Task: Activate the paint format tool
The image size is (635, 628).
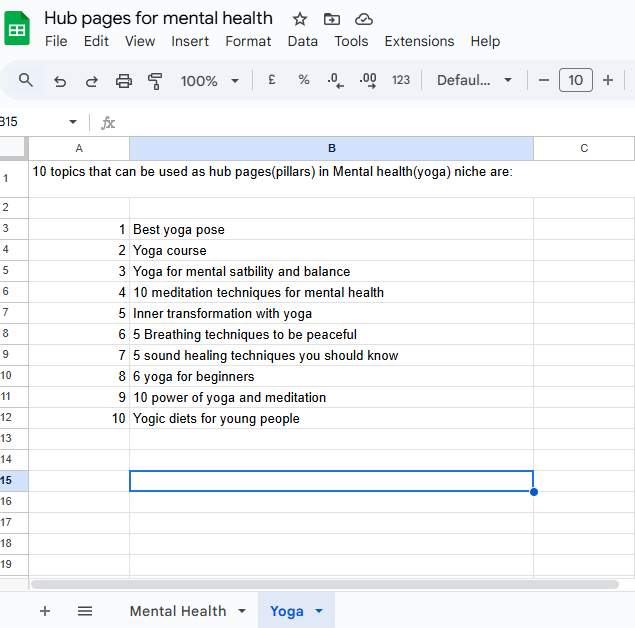Action: click(x=155, y=81)
